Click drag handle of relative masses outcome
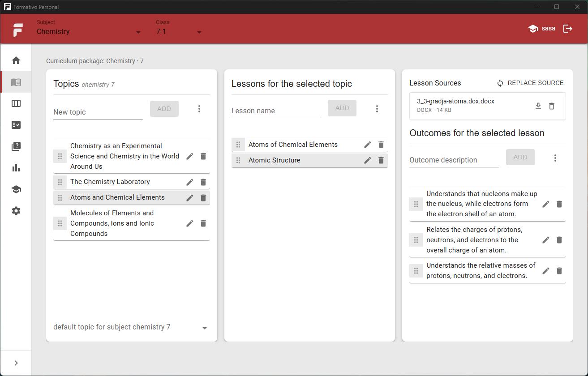 tap(416, 271)
